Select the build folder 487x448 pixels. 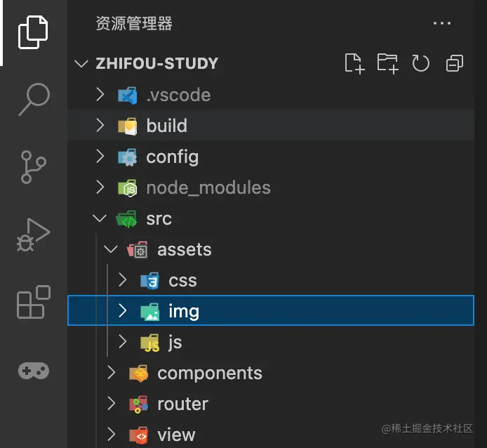click(271, 125)
